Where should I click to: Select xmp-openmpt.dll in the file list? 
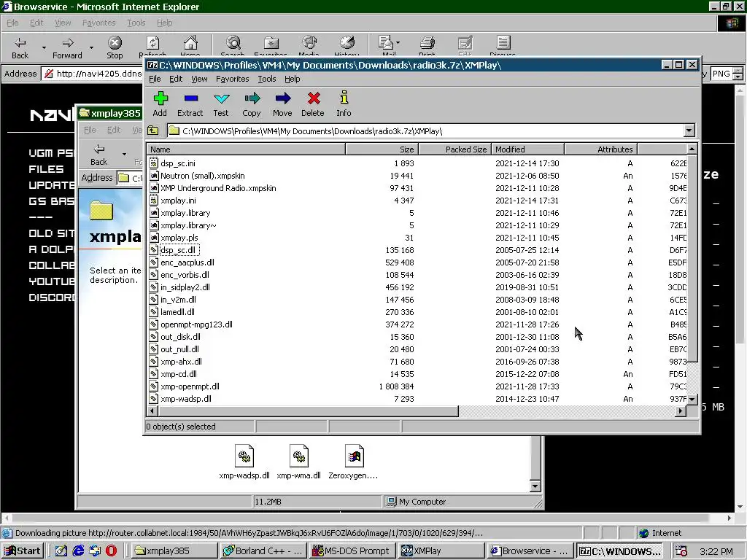tap(190, 386)
